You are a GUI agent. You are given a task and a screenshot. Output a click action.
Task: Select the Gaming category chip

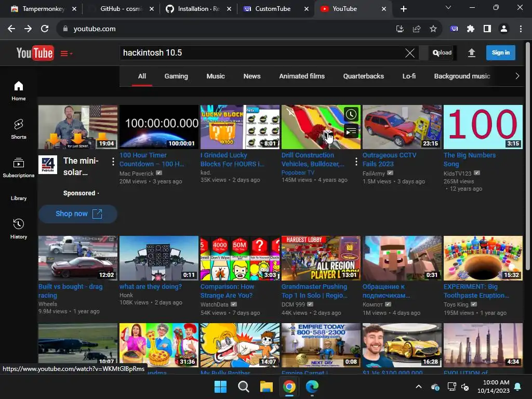pyautogui.click(x=176, y=76)
